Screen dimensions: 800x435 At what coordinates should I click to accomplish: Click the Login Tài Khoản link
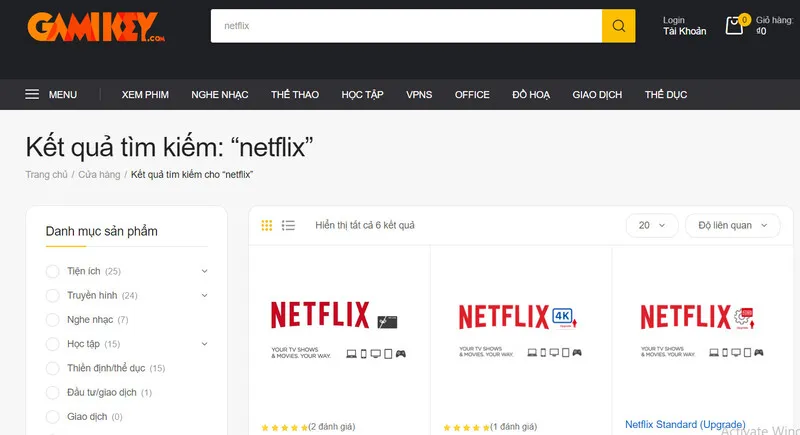(684, 25)
